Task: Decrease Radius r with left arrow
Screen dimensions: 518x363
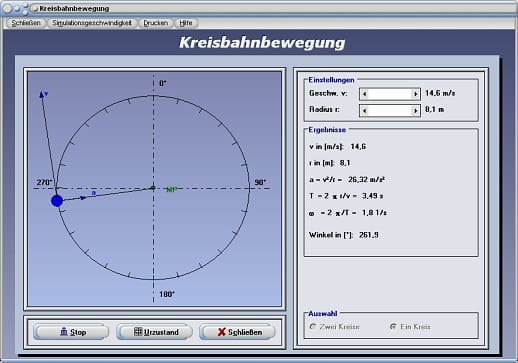Action: click(364, 111)
